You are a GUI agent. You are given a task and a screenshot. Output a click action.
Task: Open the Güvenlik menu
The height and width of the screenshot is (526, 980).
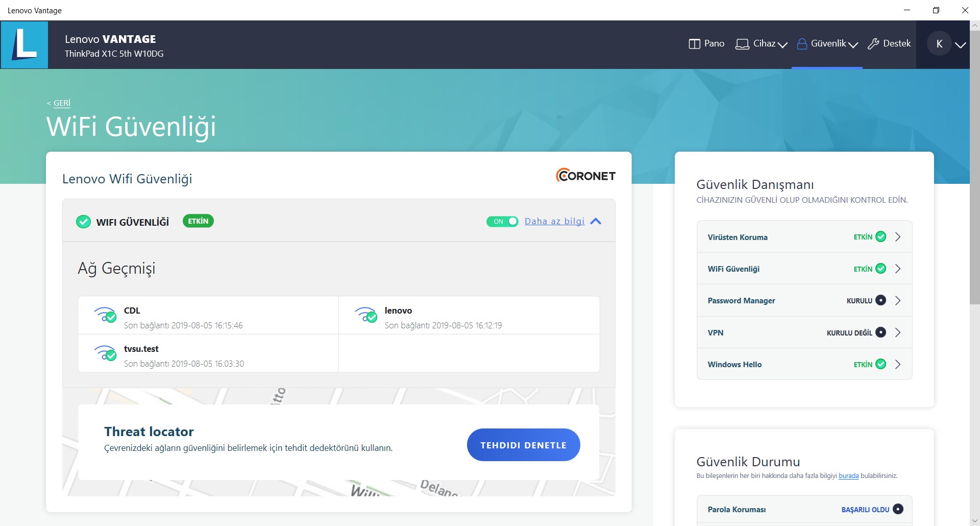(x=827, y=44)
